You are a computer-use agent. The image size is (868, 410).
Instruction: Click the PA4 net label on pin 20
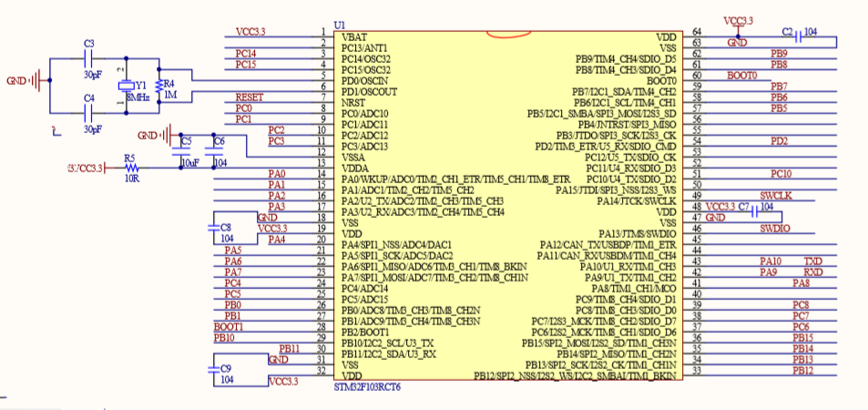[x=277, y=240]
